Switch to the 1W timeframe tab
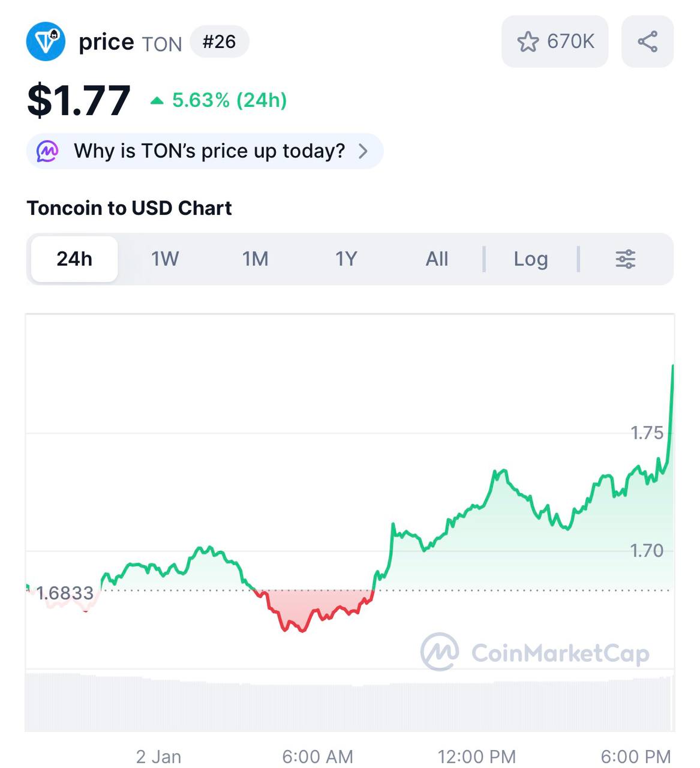The width and height of the screenshot is (700, 768). tap(165, 259)
